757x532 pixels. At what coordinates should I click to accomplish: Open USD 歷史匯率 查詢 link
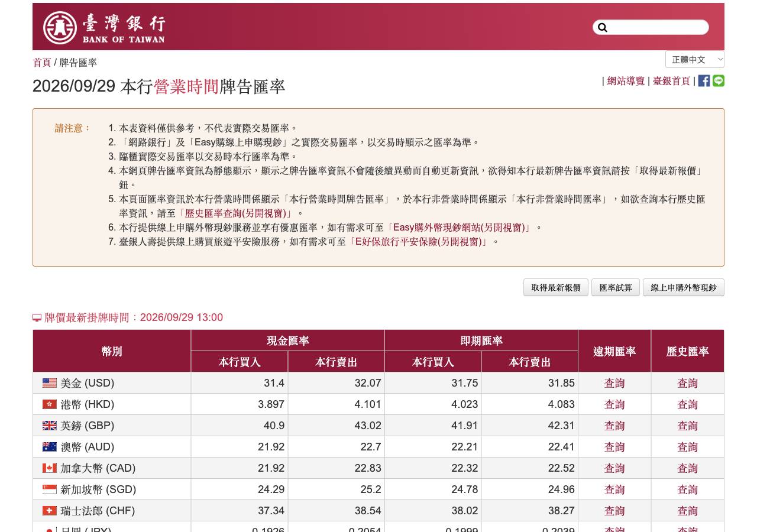(688, 383)
